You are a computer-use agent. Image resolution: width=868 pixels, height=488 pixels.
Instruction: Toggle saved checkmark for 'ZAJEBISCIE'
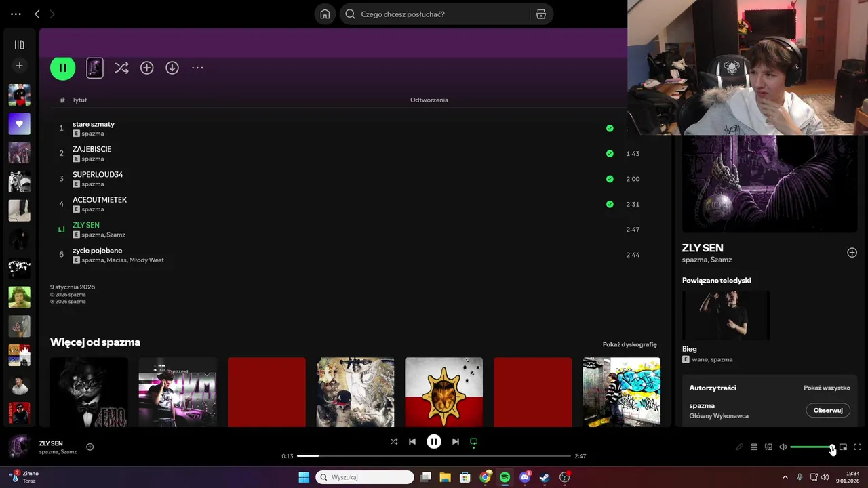point(610,154)
